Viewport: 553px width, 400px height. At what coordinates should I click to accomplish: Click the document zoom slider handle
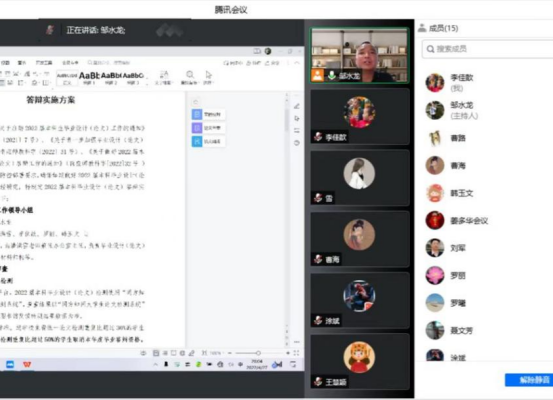[x=258, y=353]
